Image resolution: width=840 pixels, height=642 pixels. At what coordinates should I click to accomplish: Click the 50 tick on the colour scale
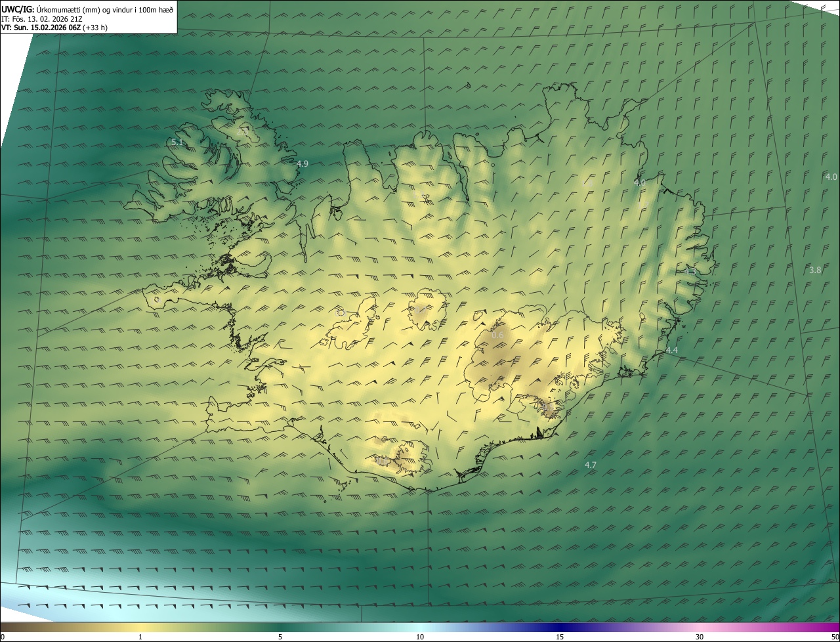point(835,637)
